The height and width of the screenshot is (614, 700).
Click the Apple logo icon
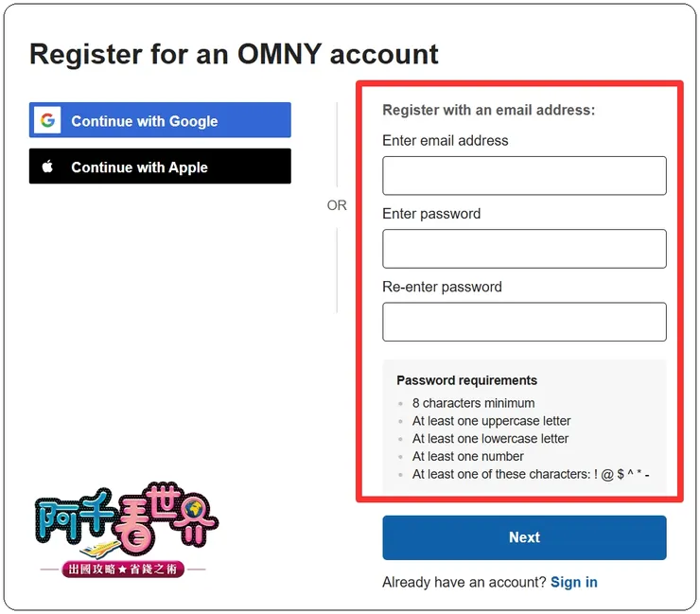[48, 167]
